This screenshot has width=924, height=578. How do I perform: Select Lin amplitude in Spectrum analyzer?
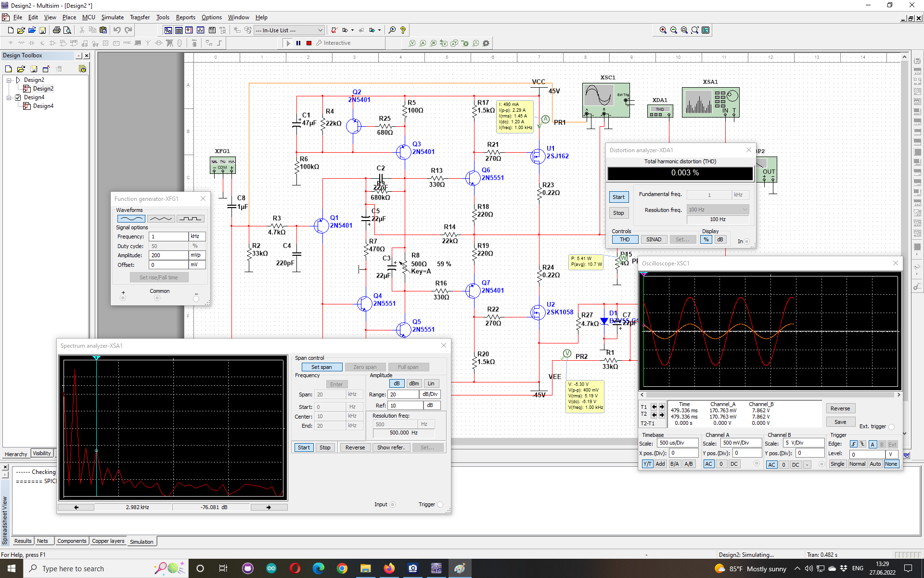pos(431,383)
